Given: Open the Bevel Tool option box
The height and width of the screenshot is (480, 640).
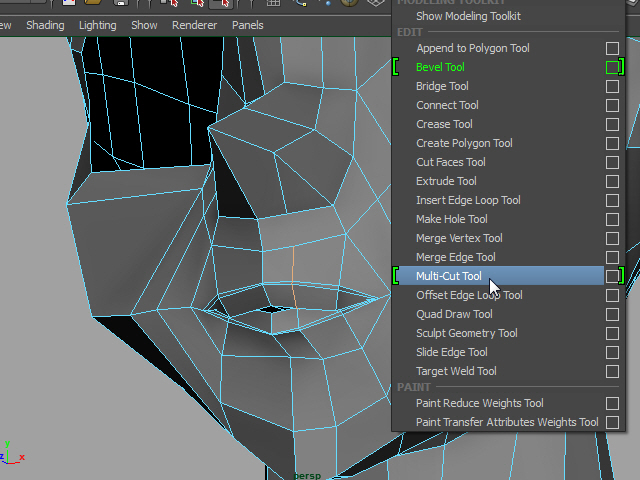Looking at the screenshot, I should (x=612, y=67).
